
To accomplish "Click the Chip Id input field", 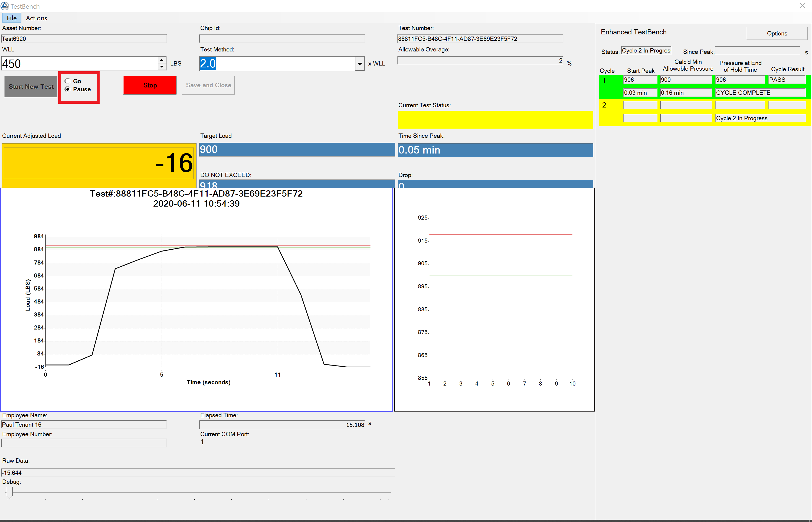I will (x=282, y=39).
